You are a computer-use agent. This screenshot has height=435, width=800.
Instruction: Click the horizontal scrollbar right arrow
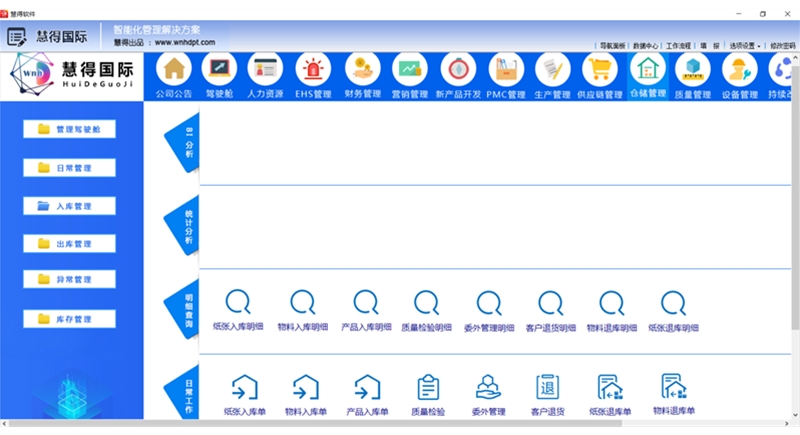[x=787, y=424]
